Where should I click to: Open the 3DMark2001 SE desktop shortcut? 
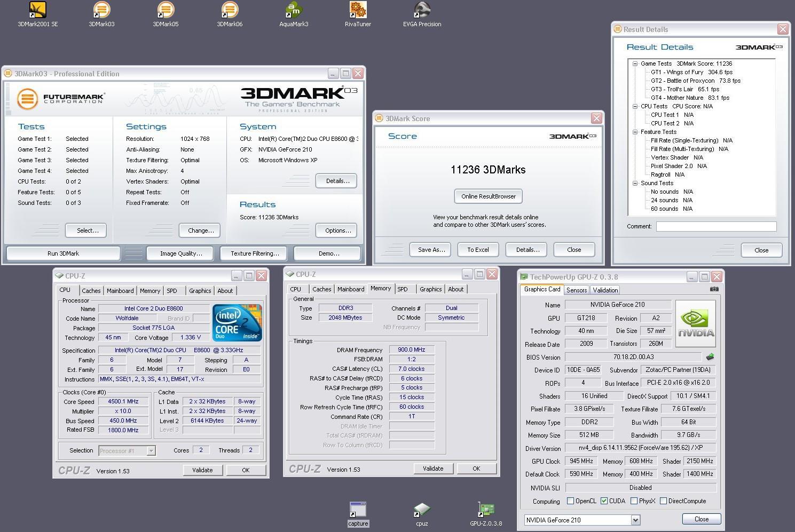click(x=37, y=14)
